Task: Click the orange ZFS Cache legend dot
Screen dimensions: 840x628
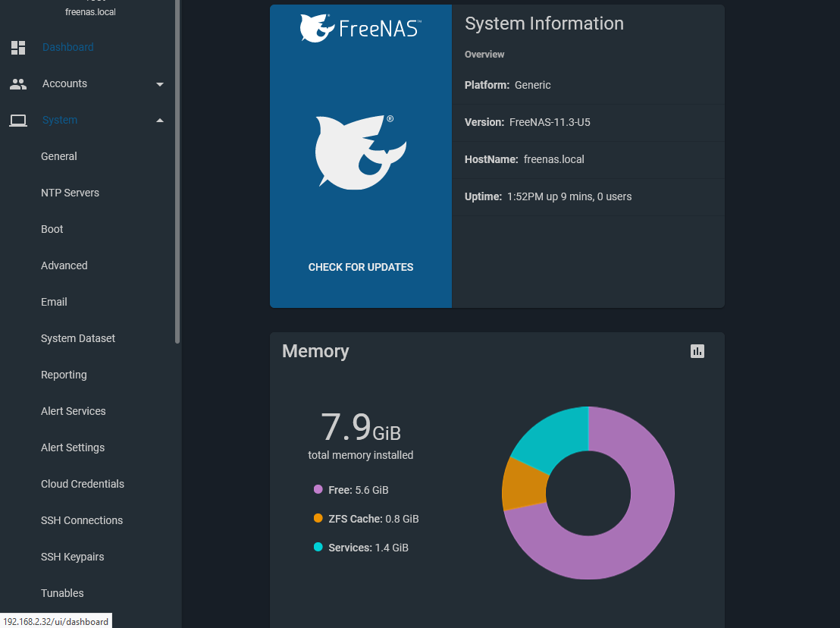Action: (x=318, y=518)
